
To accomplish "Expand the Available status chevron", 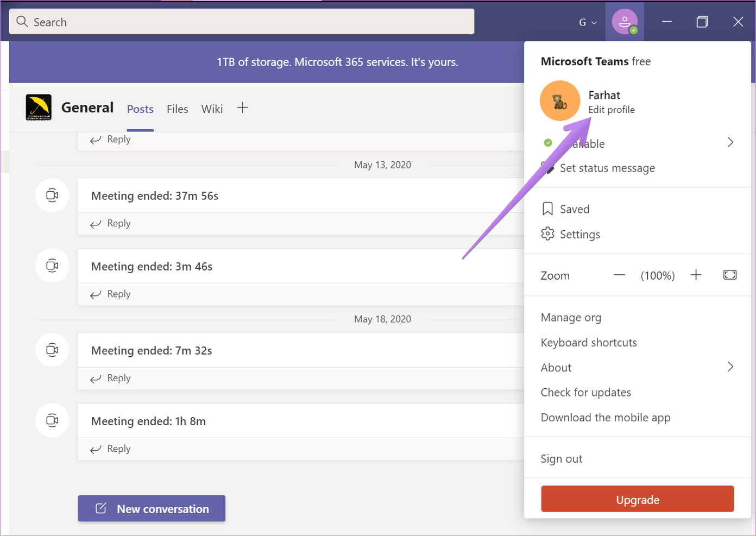I will (730, 142).
